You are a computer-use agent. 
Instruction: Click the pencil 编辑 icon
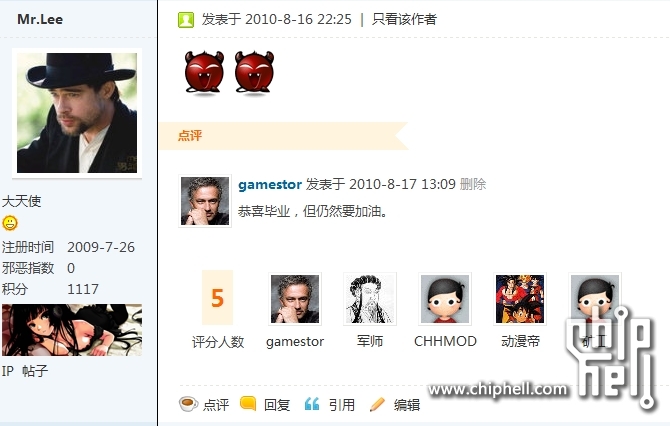[377, 404]
